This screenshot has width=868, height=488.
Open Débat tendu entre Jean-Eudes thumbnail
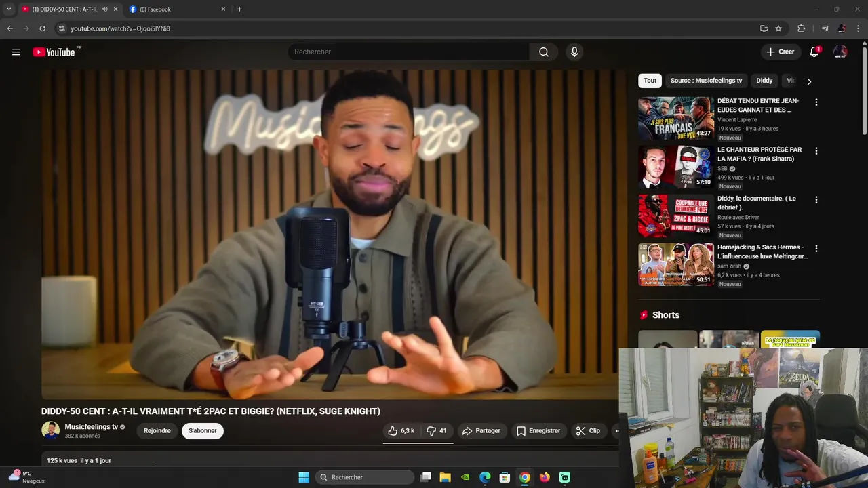pos(676,119)
